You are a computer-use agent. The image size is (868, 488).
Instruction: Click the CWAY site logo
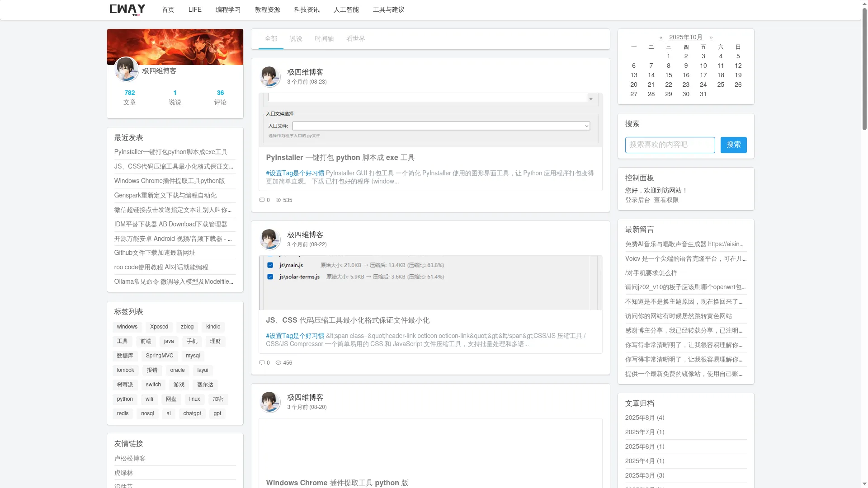tap(127, 9)
